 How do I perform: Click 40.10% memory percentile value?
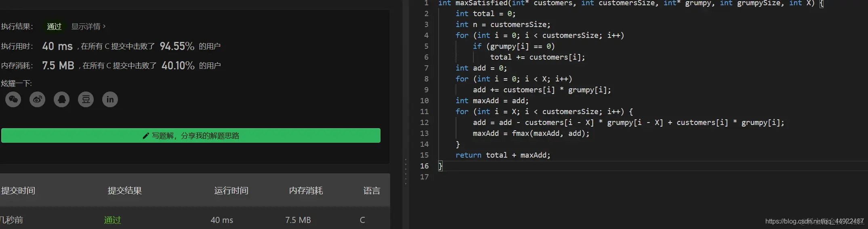tap(178, 65)
